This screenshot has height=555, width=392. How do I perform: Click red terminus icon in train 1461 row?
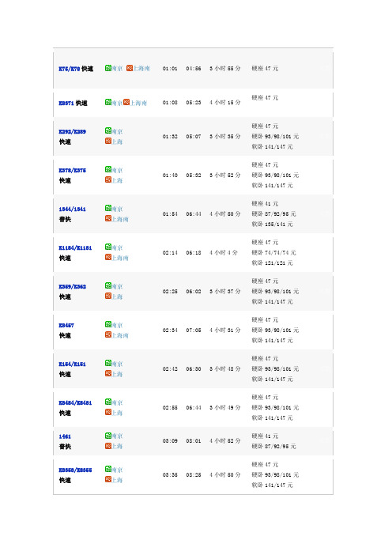click(x=108, y=446)
